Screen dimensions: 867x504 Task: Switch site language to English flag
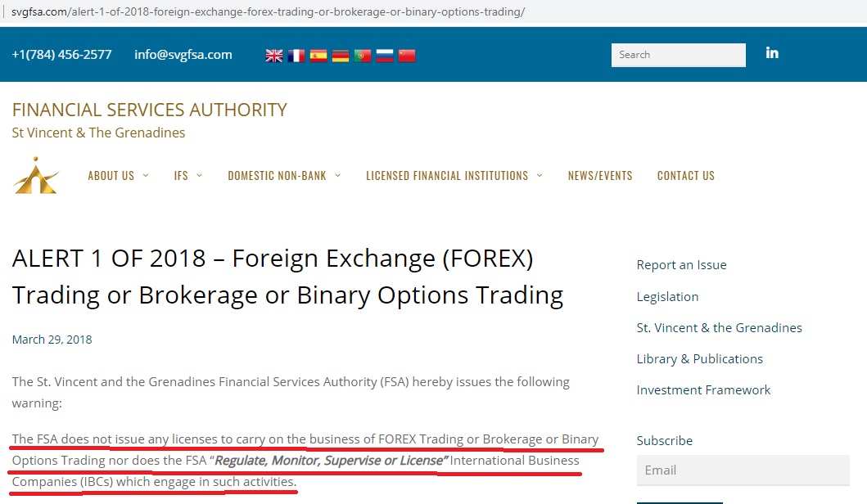coord(273,56)
